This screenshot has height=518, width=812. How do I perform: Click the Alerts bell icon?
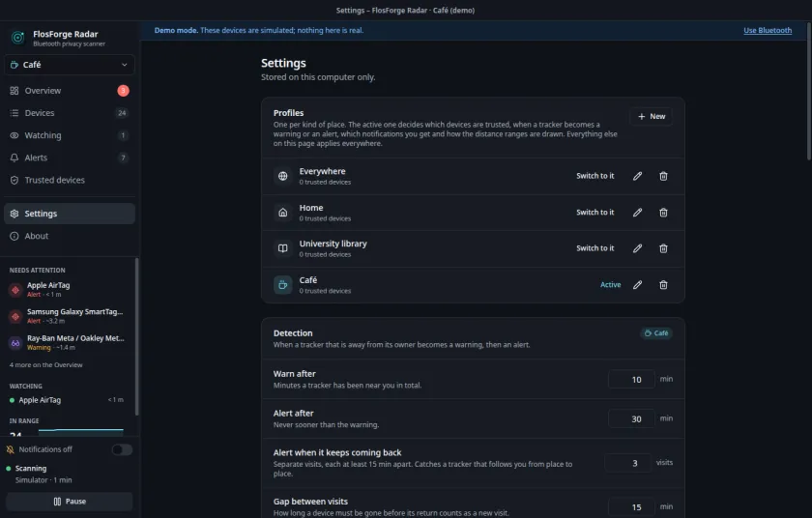coord(14,158)
